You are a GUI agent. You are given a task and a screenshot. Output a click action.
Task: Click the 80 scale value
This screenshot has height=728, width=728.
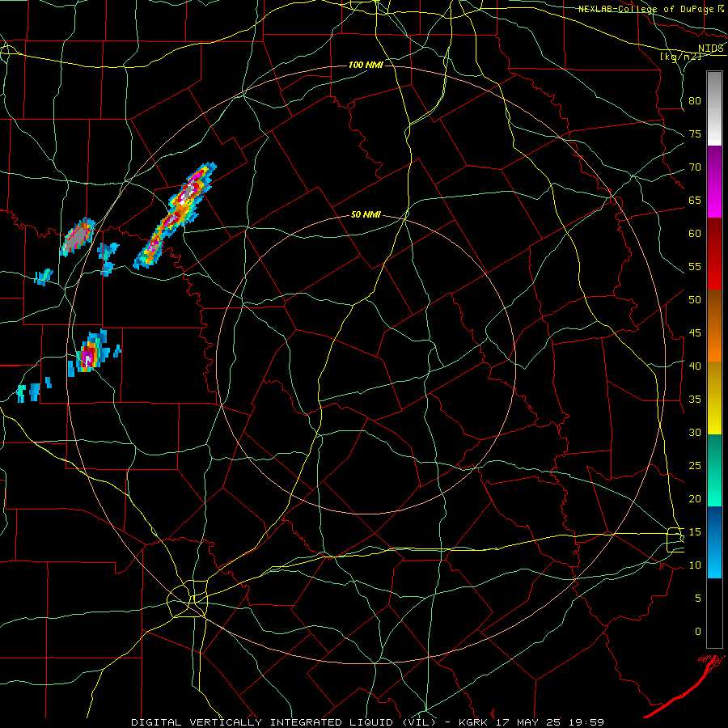coord(695,101)
